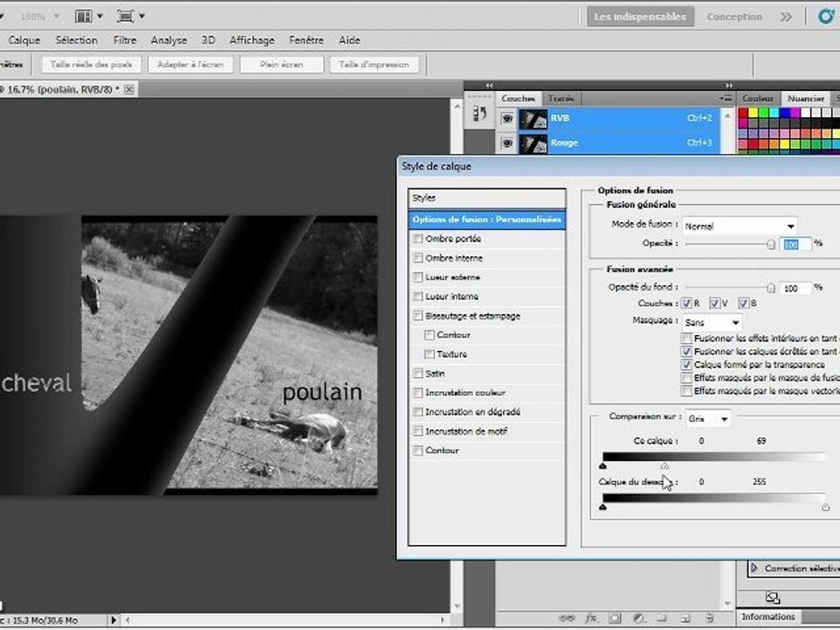Viewport: 840px width, 630px height.
Task: Open the Masquage Sans dropdown
Action: coord(712,323)
